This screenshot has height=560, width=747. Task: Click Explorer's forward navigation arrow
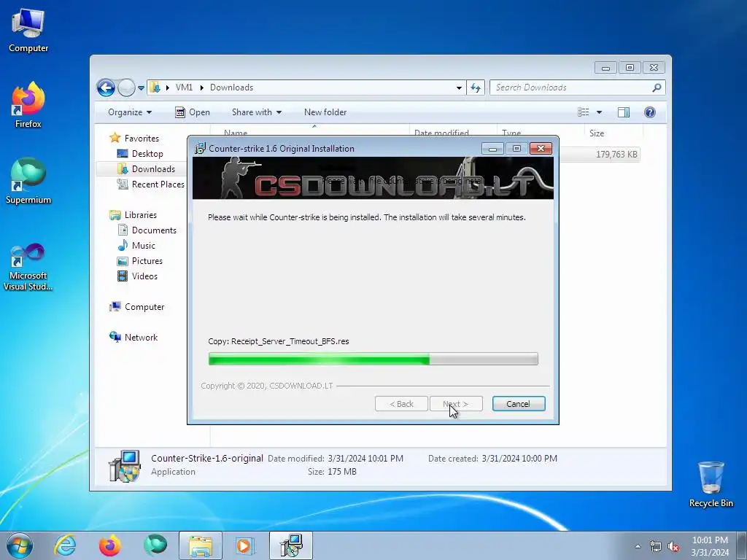tap(126, 87)
